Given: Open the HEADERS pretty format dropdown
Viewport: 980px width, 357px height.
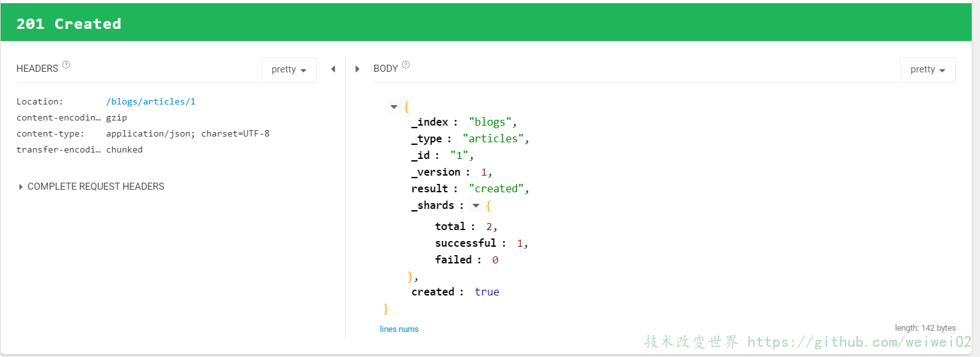Looking at the screenshot, I should [289, 70].
